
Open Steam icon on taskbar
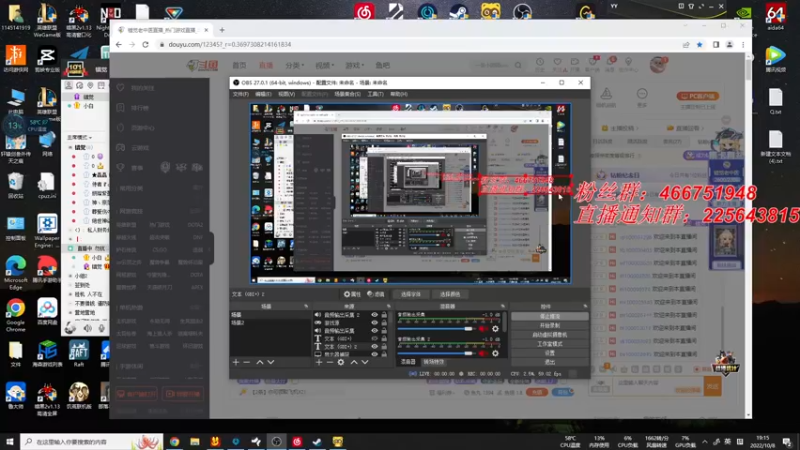pyautogui.click(x=317, y=441)
